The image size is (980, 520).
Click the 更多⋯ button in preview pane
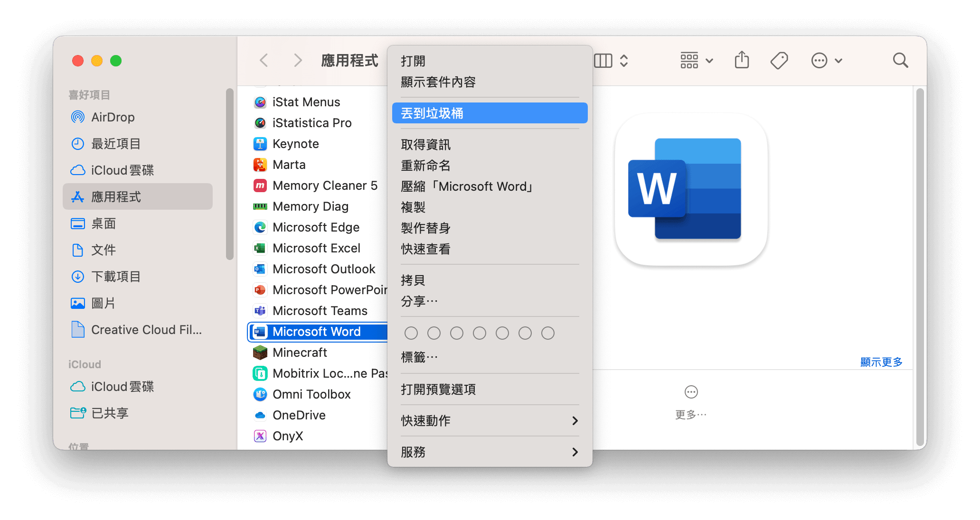pos(691,402)
